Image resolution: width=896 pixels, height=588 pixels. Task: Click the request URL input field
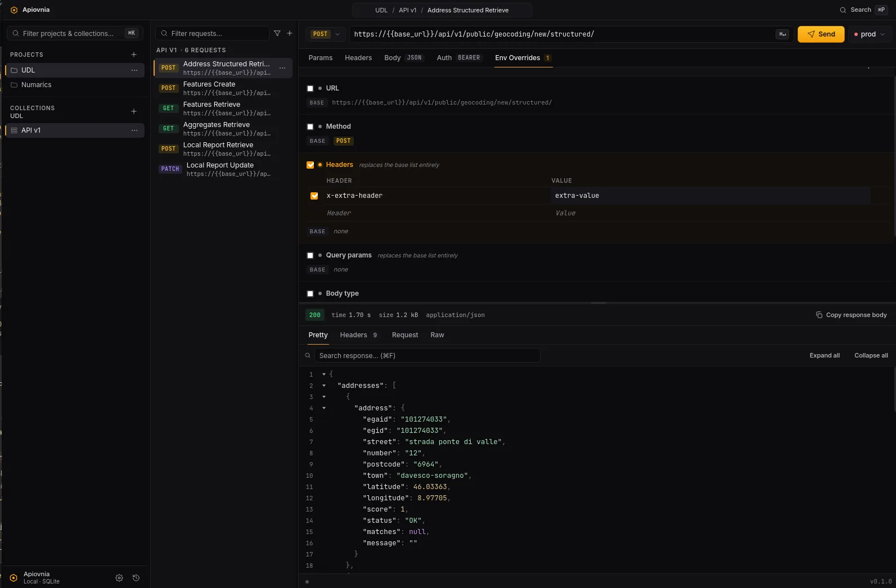562,34
